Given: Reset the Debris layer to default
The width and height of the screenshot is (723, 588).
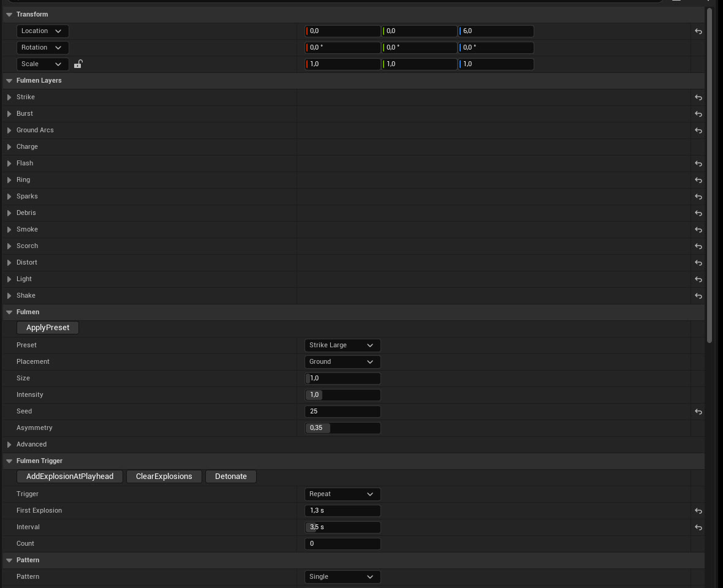Looking at the screenshot, I should pos(698,213).
